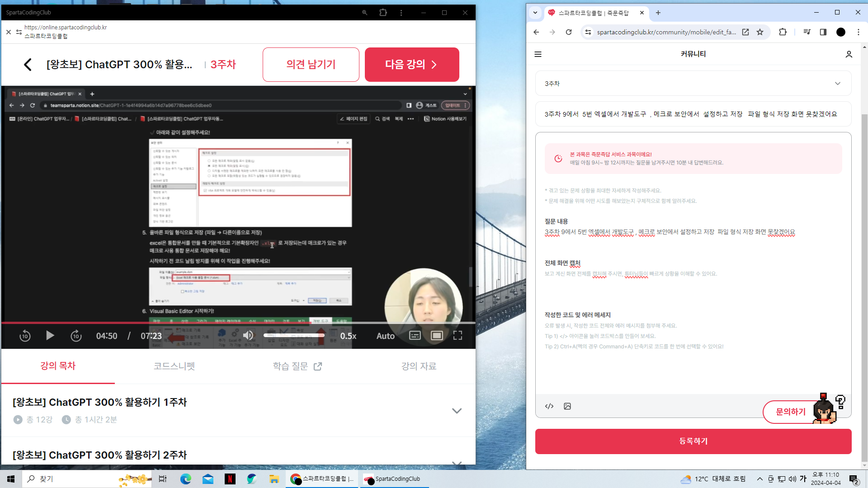The height and width of the screenshot is (488, 868).
Task: Click the 문의하기 chat button
Action: point(791,412)
